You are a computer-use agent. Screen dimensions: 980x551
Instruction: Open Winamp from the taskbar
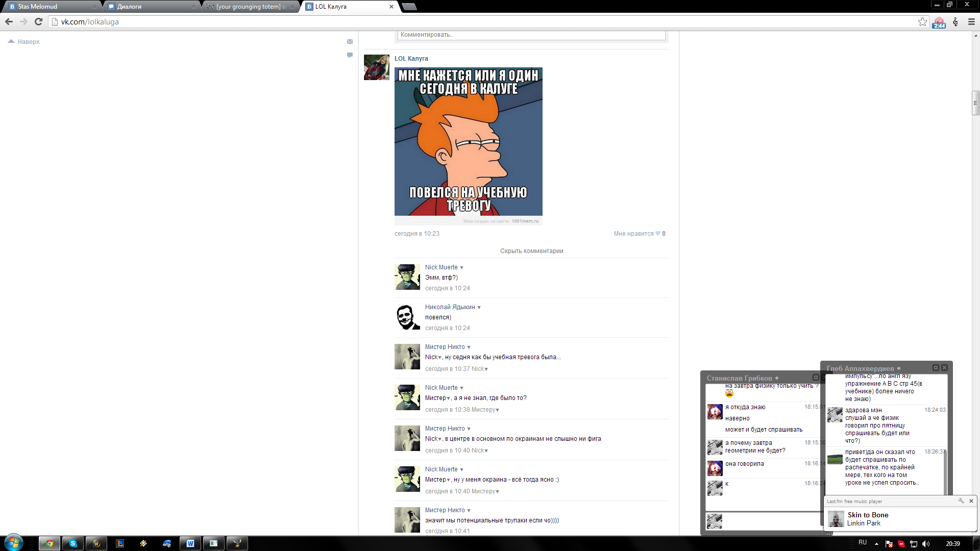(143, 543)
